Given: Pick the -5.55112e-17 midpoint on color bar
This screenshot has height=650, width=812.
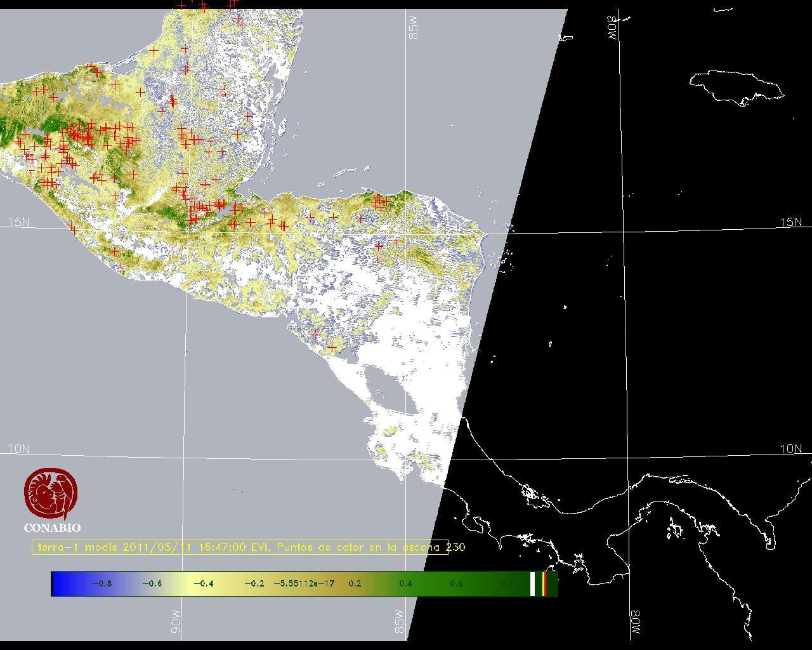Looking at the screenshot, I should pos(304,583).
